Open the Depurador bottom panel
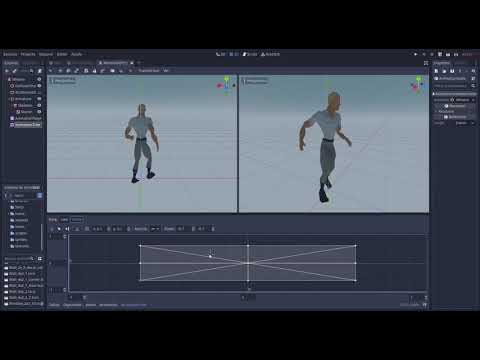 pyautogui.click(x=72, y=305)
